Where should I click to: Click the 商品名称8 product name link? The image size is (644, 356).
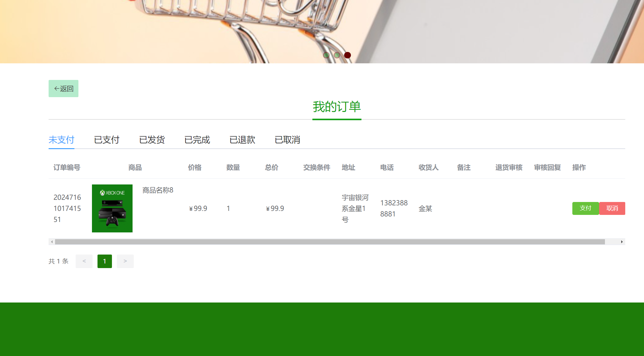tap(157, 190)
